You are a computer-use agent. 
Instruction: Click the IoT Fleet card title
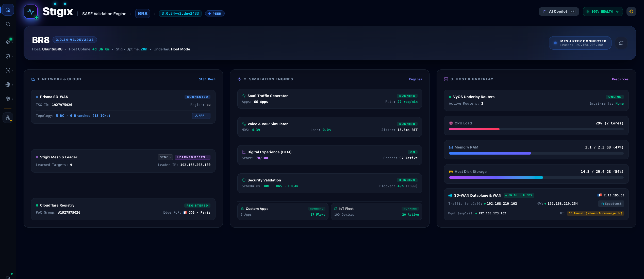pyautogui.click(x=346, y=209)
